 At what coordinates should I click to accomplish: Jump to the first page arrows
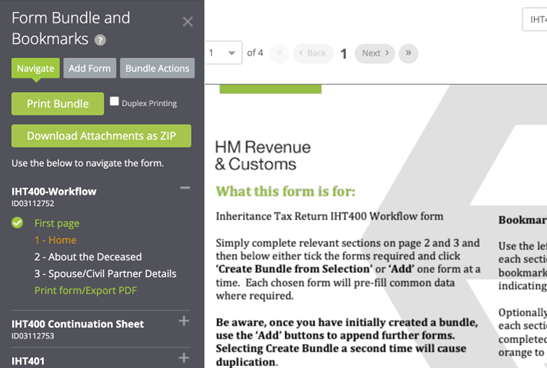tap(279, 53)
